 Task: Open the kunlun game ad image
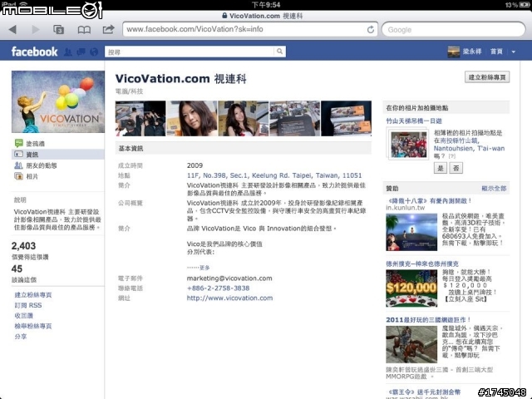point(411,232)
